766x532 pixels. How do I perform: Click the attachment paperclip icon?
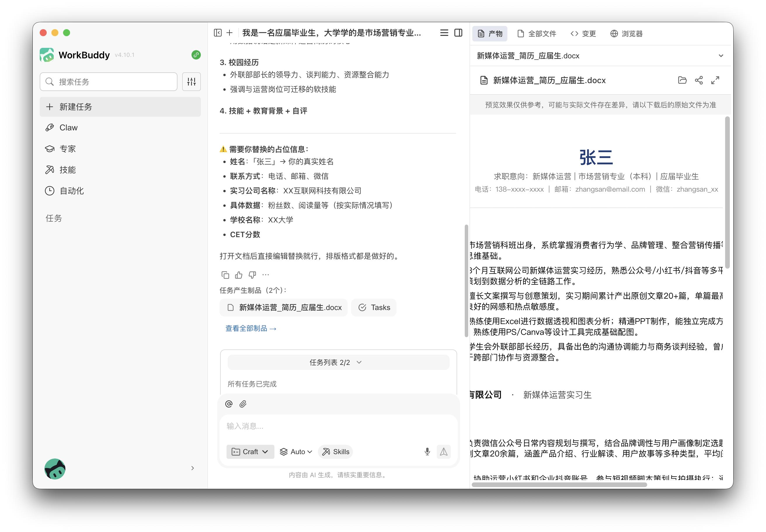[x=243, y=404]
